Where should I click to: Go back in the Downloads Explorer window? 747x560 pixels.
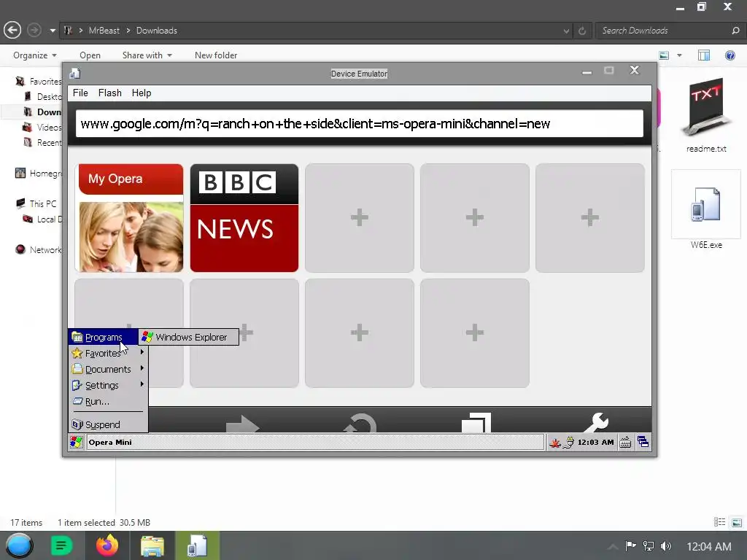coord(12,31)
